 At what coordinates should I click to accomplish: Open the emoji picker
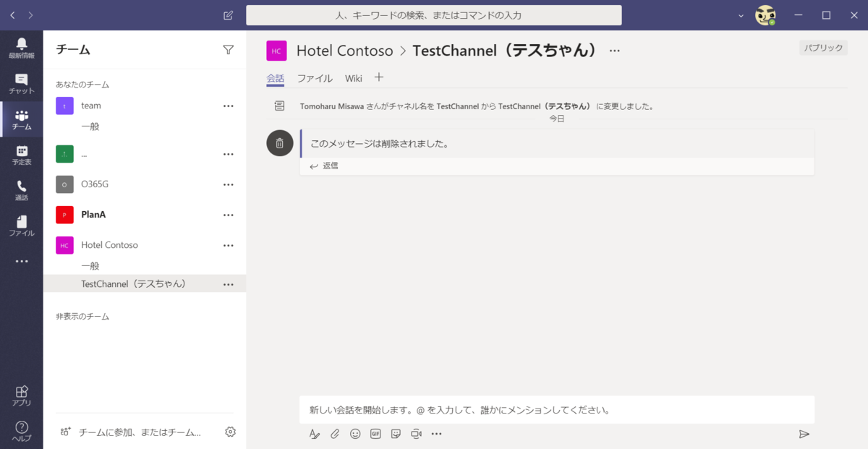coord(354,434)
